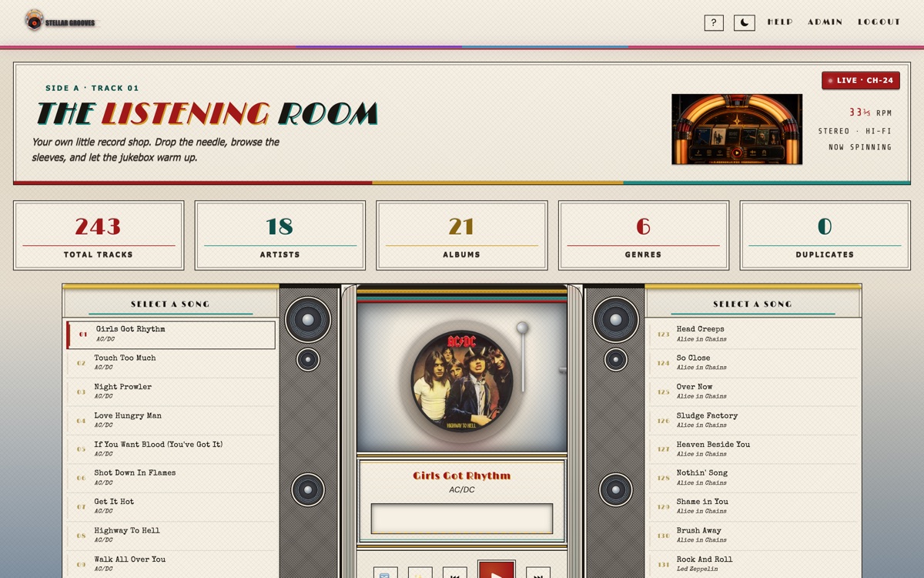Select track 123 Head Creeps
Screen dimensions: 924x578
click(753, 334)
